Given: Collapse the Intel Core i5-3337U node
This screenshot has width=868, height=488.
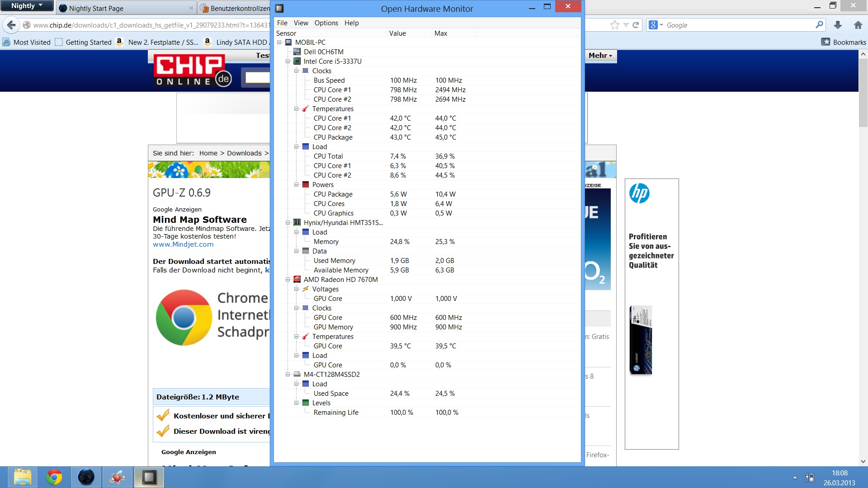Looking at the screenshot, I should point(288,61).
